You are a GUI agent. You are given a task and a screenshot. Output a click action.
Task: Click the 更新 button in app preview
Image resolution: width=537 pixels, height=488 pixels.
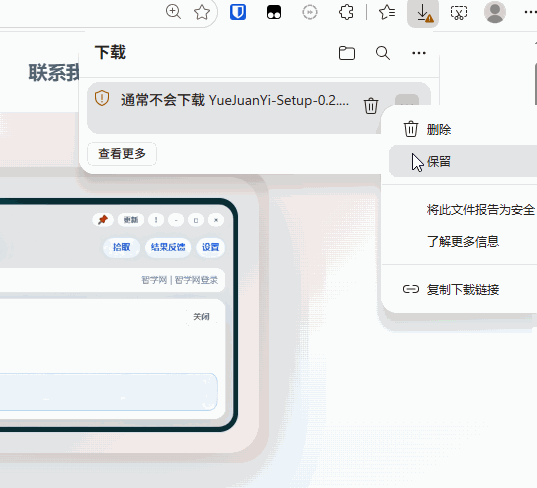point(131,220)
